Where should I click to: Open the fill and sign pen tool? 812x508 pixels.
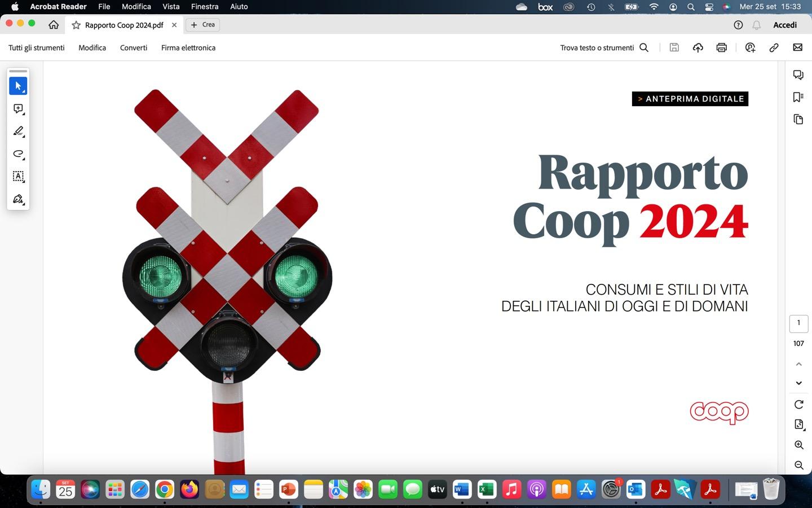(18, 199)
